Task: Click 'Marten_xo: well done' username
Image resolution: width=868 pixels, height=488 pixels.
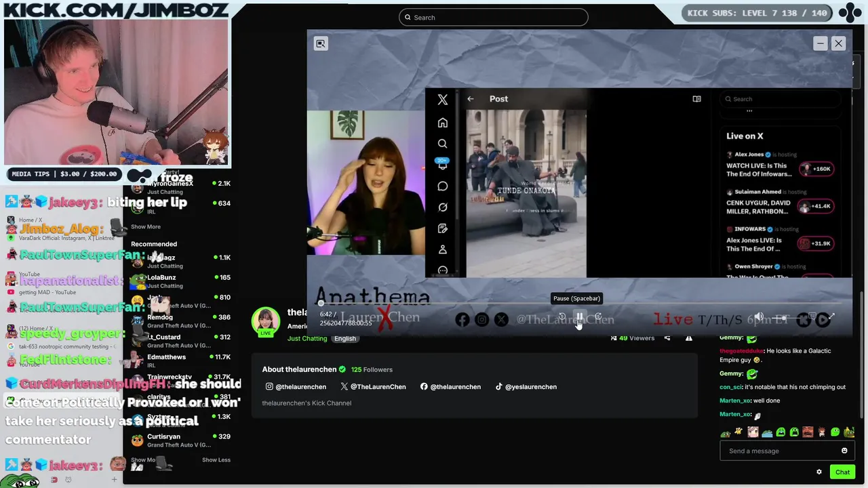Action: [735, 401]
